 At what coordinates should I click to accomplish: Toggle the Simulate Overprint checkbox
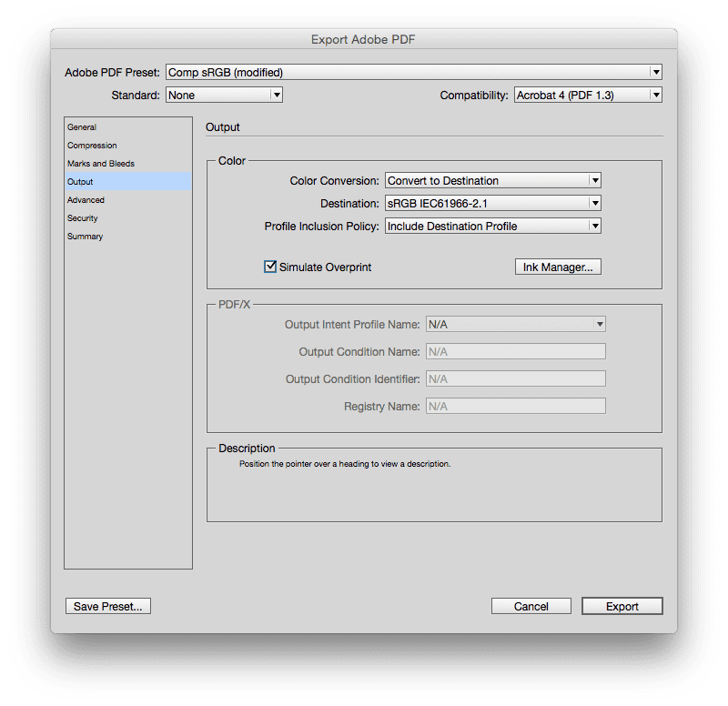pos(270,267)
